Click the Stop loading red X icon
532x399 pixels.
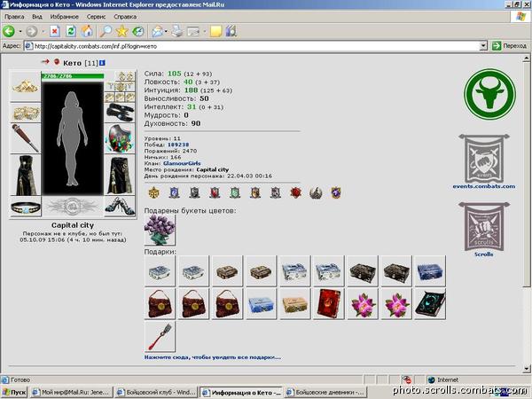[x=55, y=32]
